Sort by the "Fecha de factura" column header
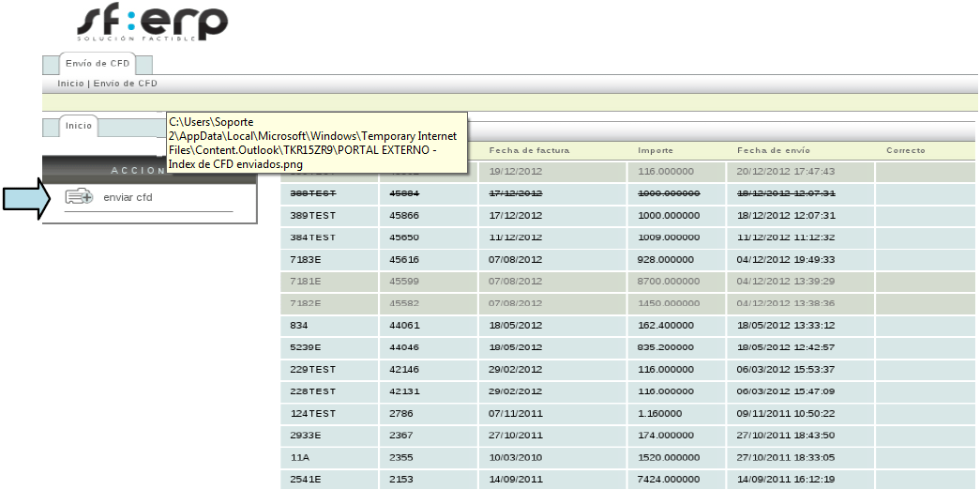This screenshot has height=490, width=980. pos(529,150)
